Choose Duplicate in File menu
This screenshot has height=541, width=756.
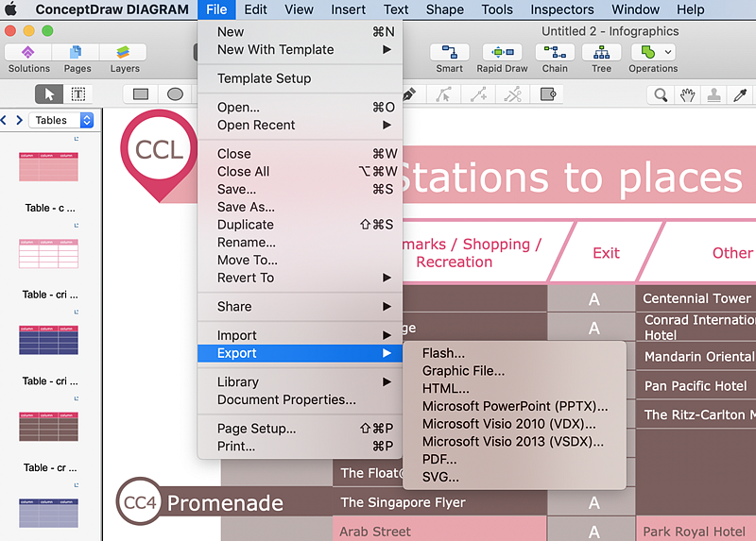tap(300, 225)
